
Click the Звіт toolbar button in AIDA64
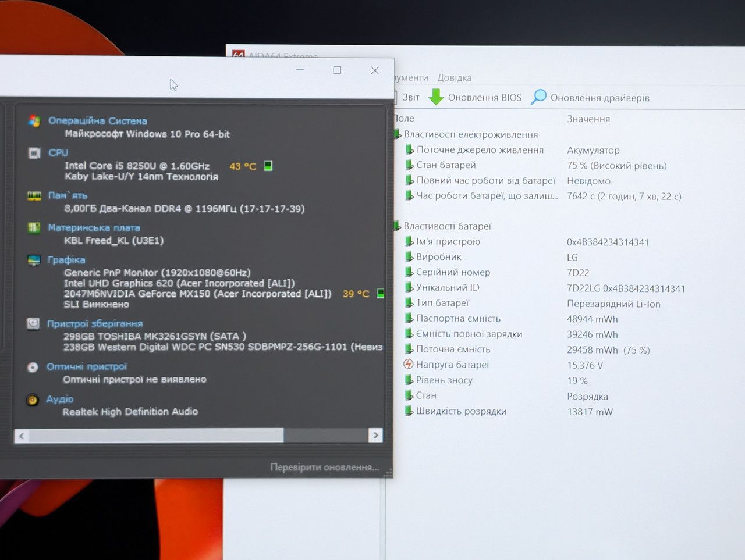tap(411, 97)
